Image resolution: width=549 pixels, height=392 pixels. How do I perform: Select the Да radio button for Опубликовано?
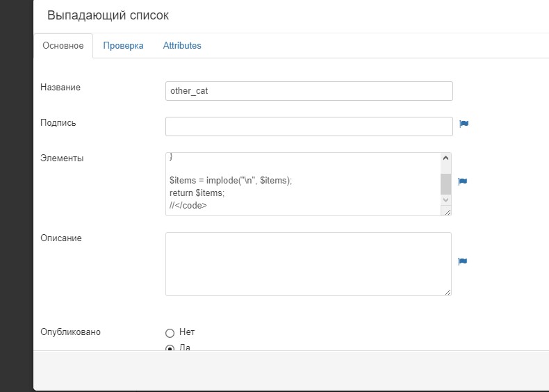pyautogui.click(x=170, y=348)
